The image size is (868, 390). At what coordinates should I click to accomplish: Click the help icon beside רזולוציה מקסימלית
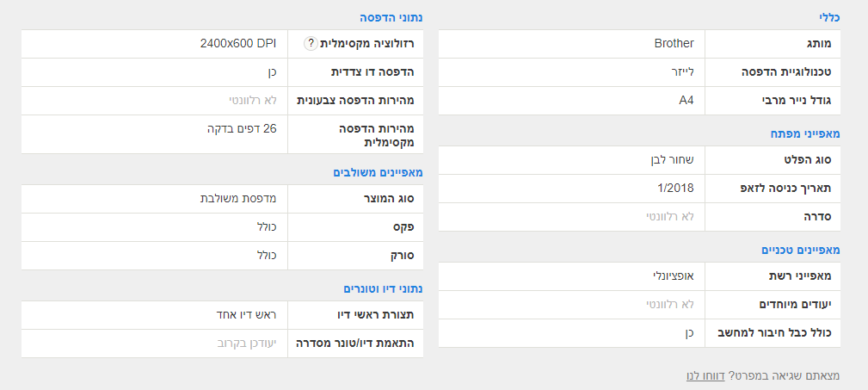[x=311, y=44]
